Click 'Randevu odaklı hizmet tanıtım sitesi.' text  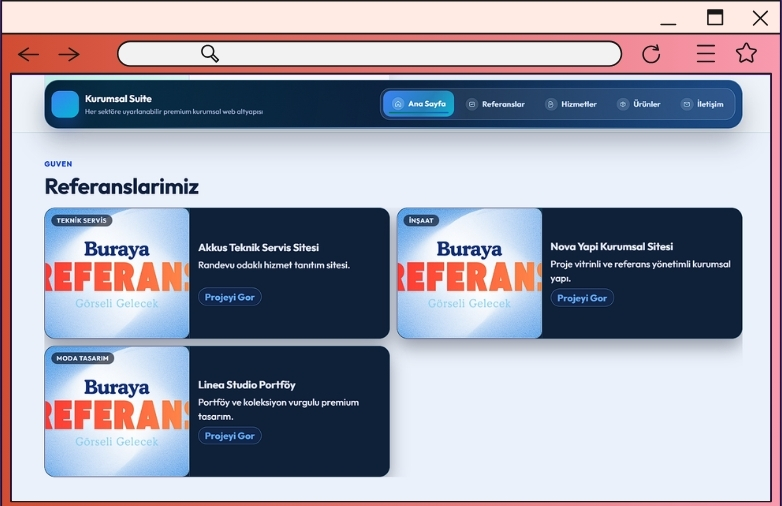(x=274, y=265)
